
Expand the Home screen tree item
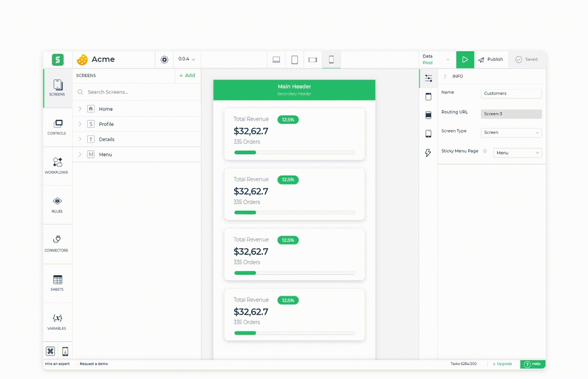coord(80,109)
